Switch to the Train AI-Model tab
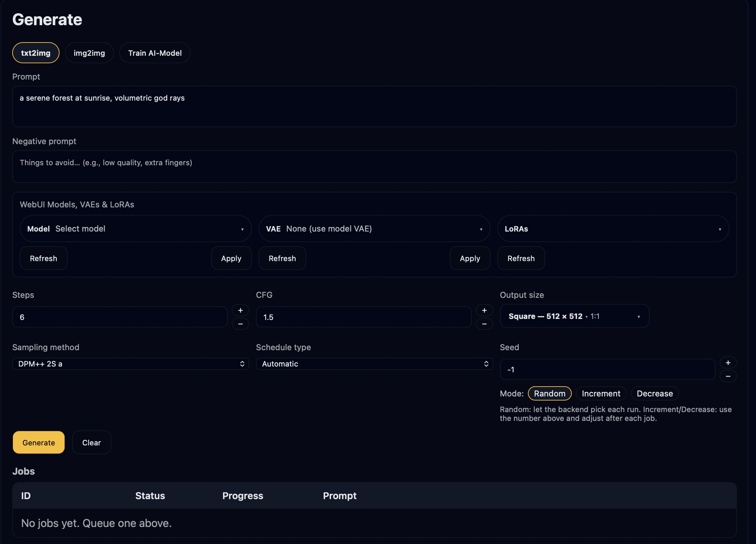This screenshot has width=756, height=544. click(155, 53)
